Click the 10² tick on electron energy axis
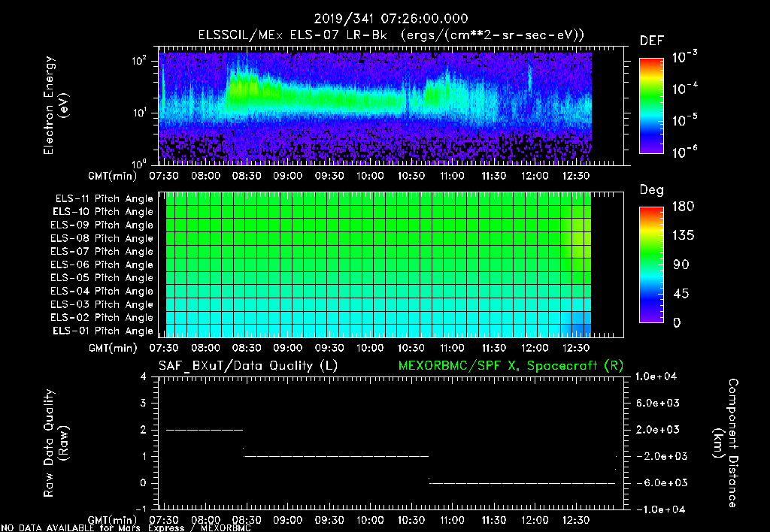Image resolution: width=770 pixels, height=532 pixels. coord(139,62)
